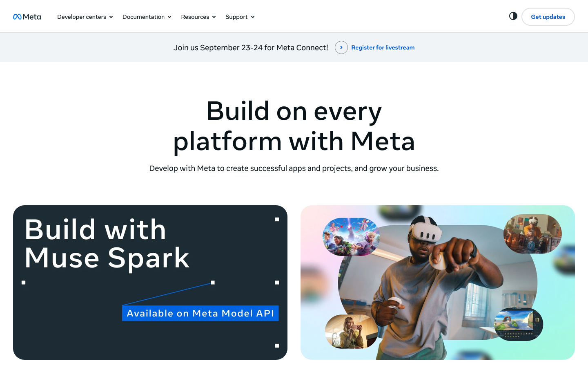Open the Resources menu
Screen dimensions: 588x368
198,17
